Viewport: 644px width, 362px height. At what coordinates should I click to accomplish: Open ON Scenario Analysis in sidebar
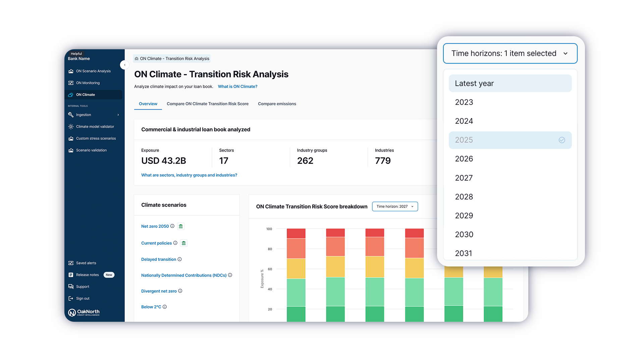click(x=93, y=71)
